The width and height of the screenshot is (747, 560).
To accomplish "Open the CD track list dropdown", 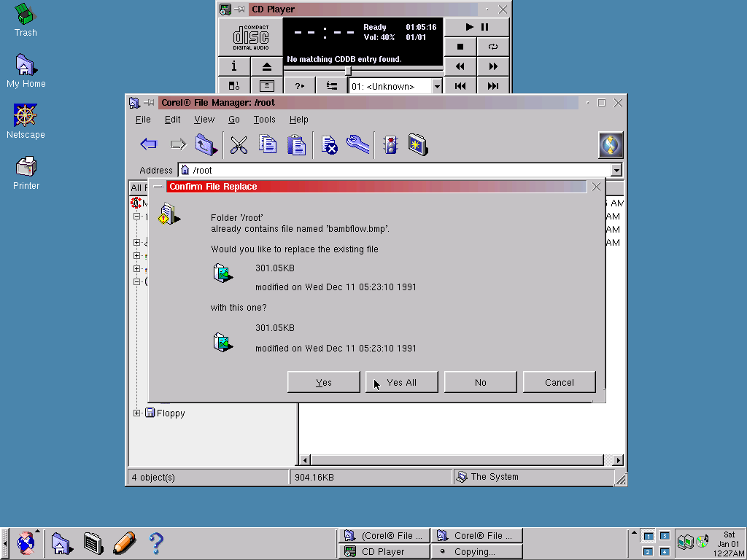I will 437,86.
